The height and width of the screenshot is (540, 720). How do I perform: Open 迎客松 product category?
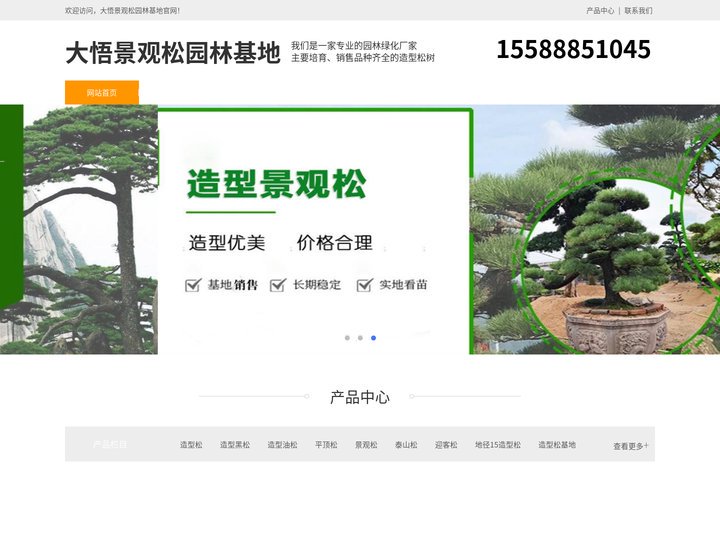(446, 444)
